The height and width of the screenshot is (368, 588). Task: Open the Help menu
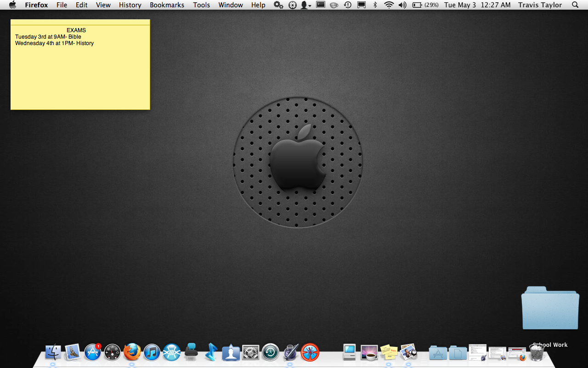(258, 5)
